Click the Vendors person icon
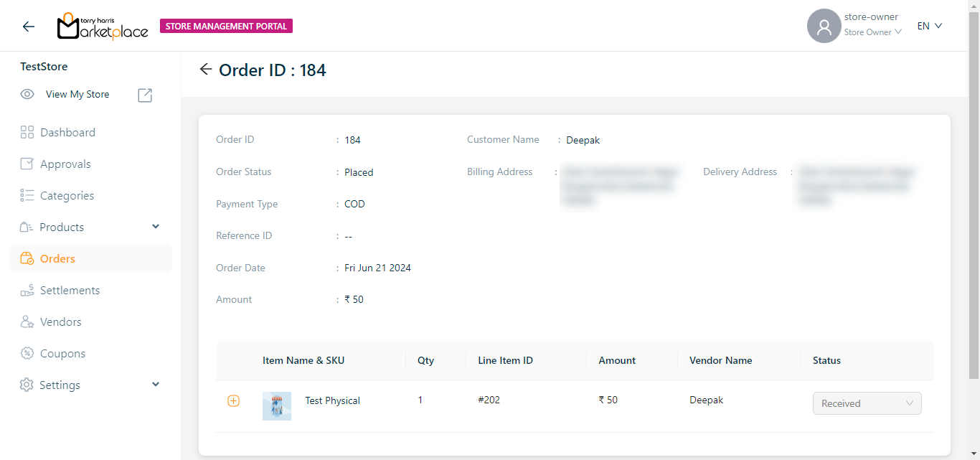This screenshot has width=980, height=460. click(27, 321)
